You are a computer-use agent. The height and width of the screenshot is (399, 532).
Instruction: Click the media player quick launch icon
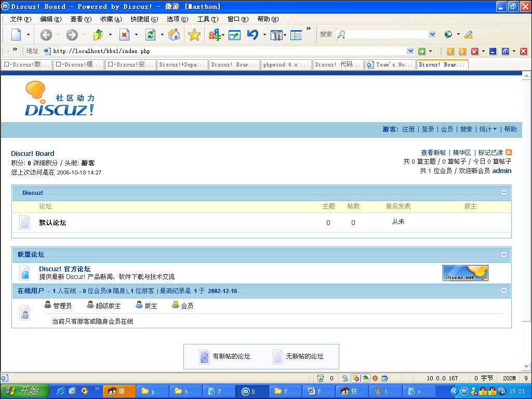click(84, 391)
